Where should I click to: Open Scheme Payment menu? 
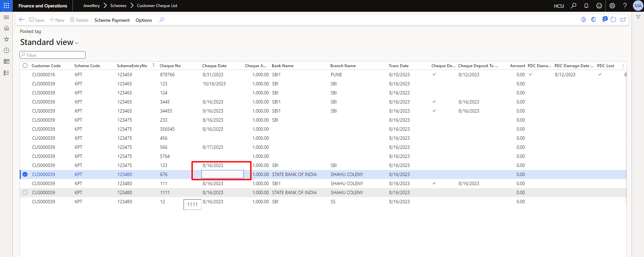[x=112, y=20]
